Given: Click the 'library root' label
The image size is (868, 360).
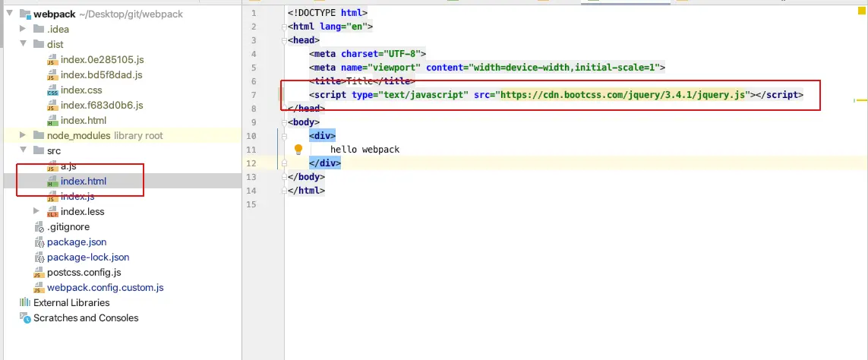Looking at the screenshot, I should click(138, 135).
